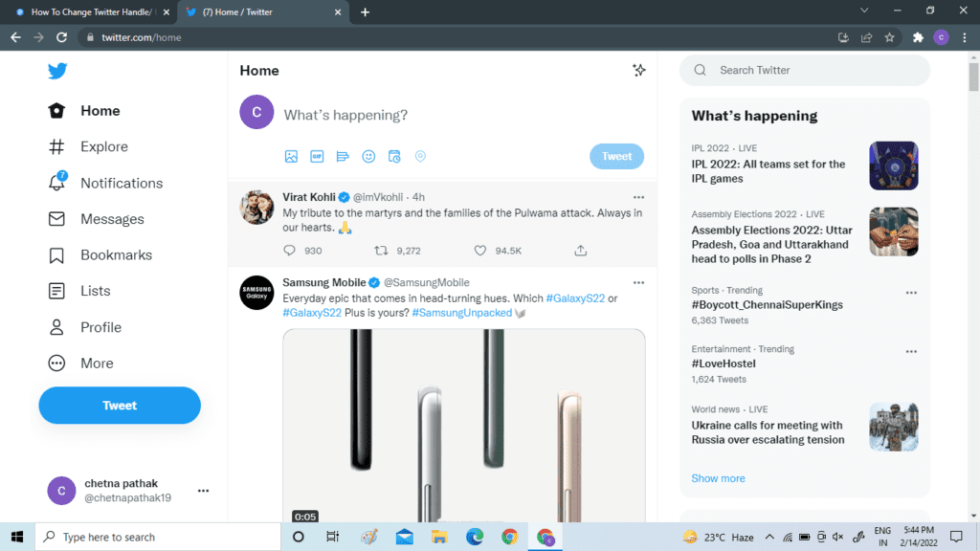
Task: Open Ukraine calls for meeting story
Action: (x=768, y=432)
